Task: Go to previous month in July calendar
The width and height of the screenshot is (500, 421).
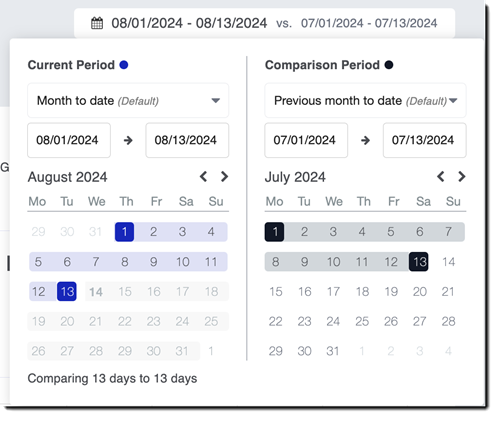Action: tap(441, 176)
